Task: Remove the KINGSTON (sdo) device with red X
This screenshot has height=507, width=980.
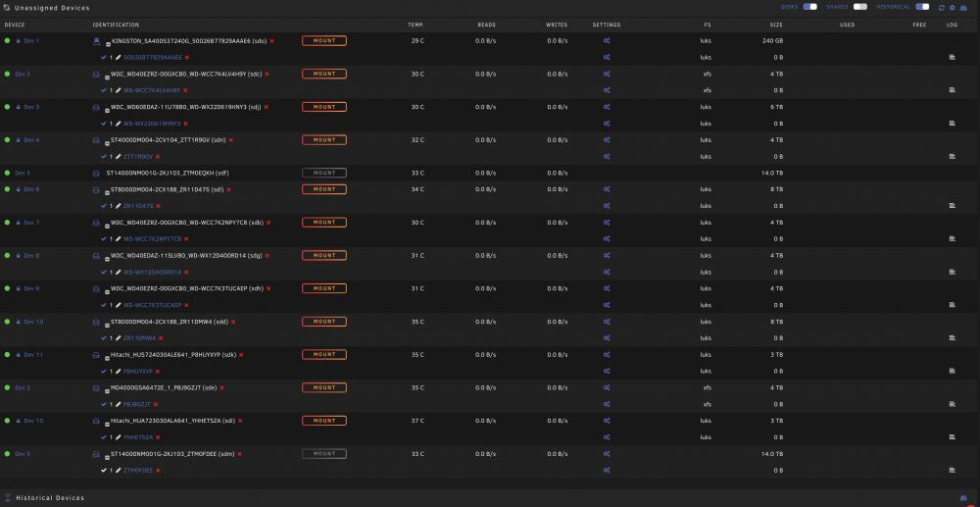Action: tap(271, 40)
